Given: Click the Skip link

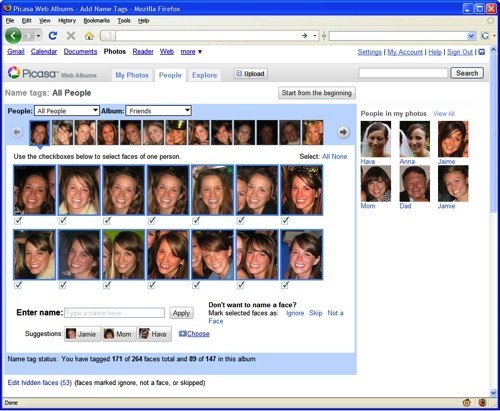Looking at the screenshot, I should tap(315, 313).
